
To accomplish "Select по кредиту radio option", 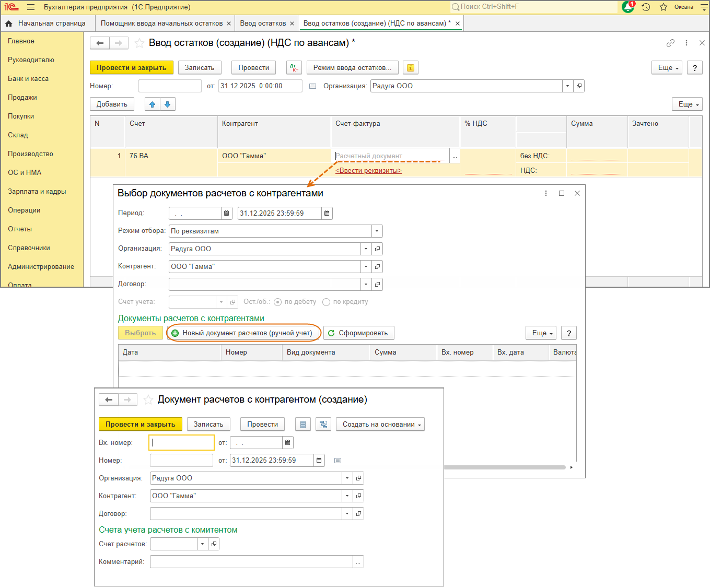I will [x=327, y=302].
